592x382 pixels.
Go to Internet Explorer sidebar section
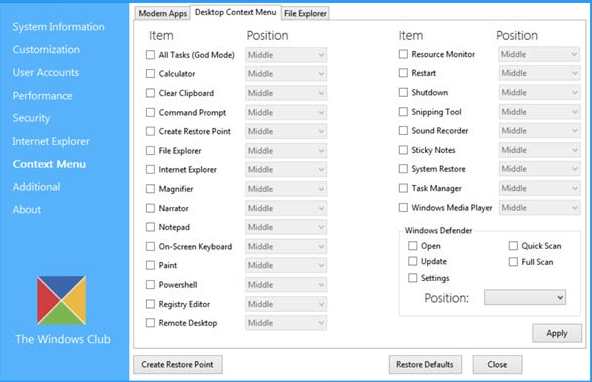pyautogui.click(x=51, y=141)
